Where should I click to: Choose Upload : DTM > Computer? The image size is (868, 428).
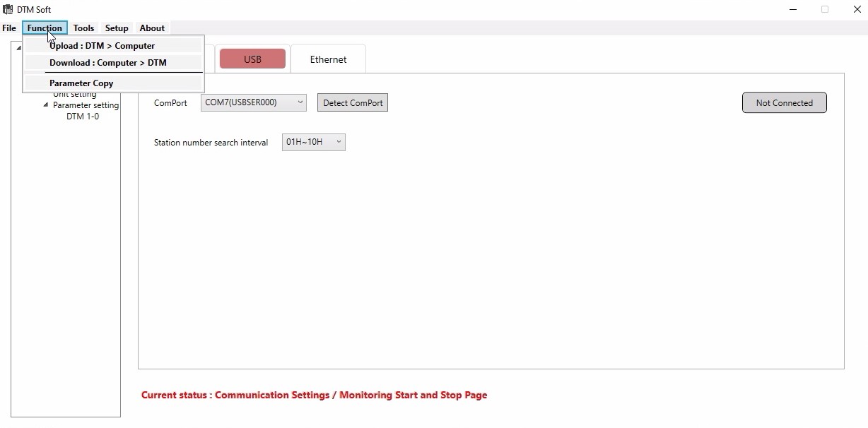(113, 46)
